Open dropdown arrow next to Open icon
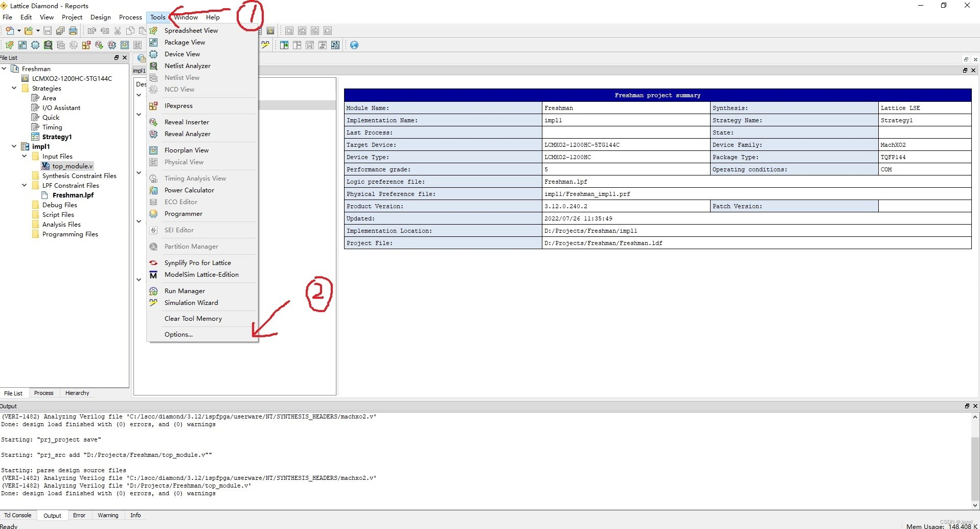The height and width of the screenshot is (529, 980). [38, 31]
